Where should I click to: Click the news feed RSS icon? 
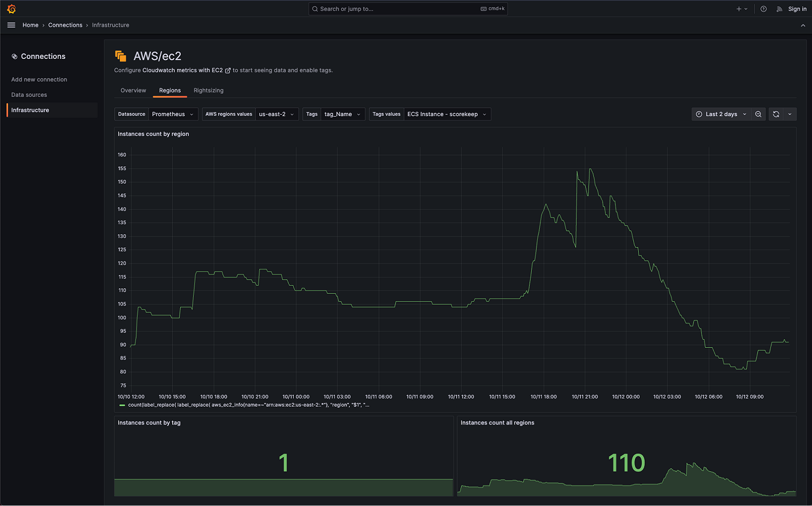(779, 9)
